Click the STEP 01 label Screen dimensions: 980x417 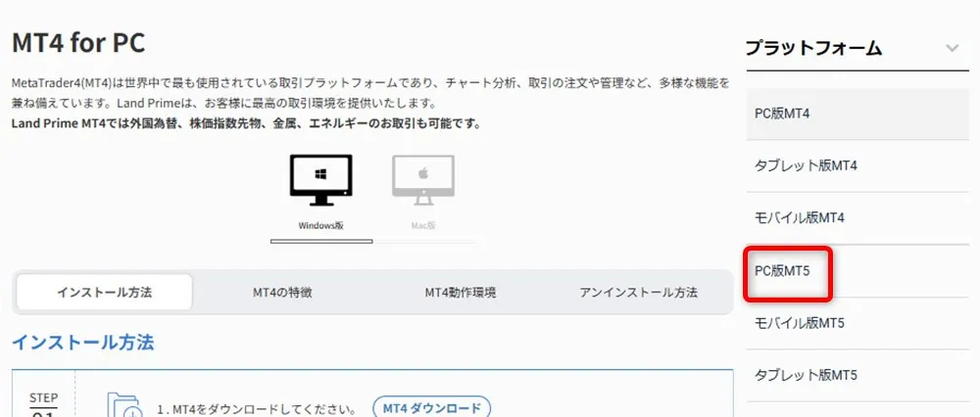point(44,404)
